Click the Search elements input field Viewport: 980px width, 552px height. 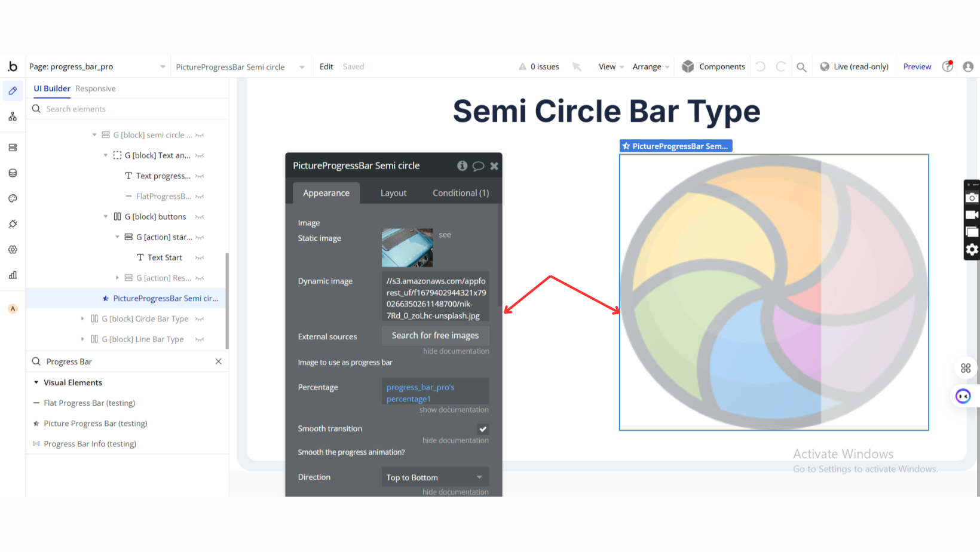tap(128, 109)
